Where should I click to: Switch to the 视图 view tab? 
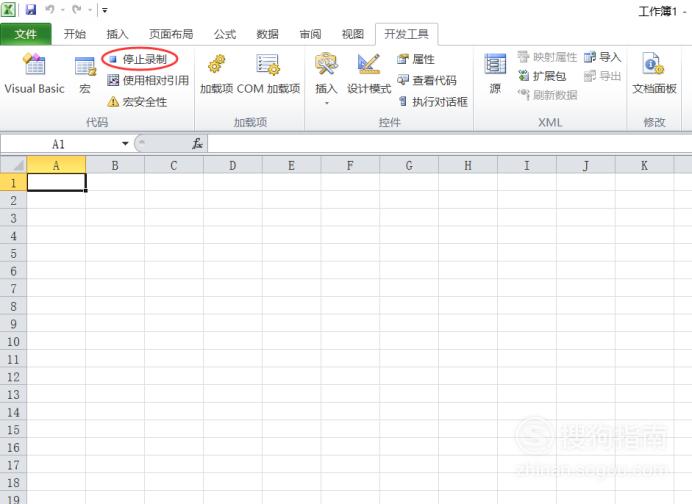click(353, 34)
